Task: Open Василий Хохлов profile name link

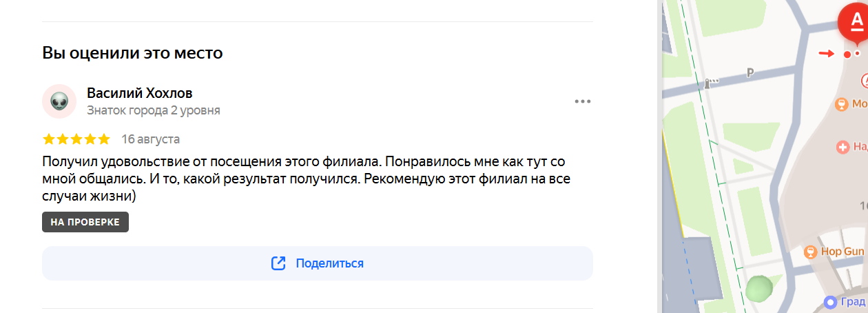Action: tap(140, 93)
